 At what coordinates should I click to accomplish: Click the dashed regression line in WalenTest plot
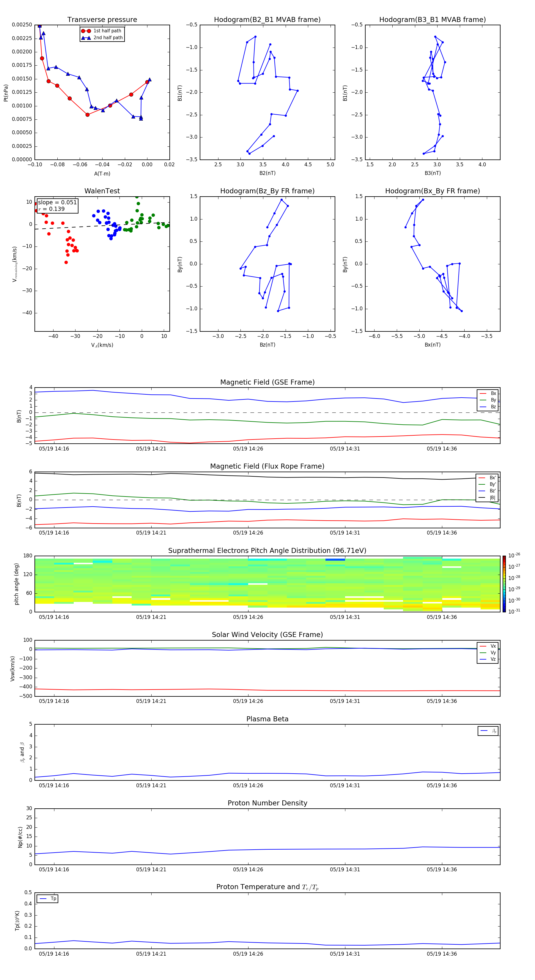tap(102, 226)
